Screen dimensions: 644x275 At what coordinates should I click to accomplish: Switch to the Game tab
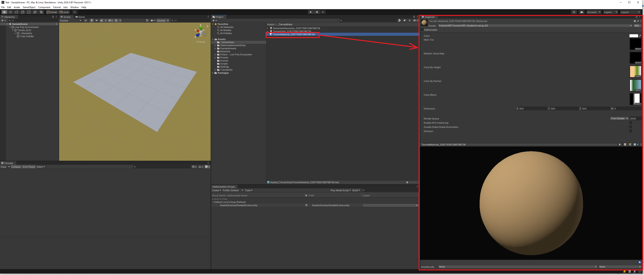click(x=80, y=17)
